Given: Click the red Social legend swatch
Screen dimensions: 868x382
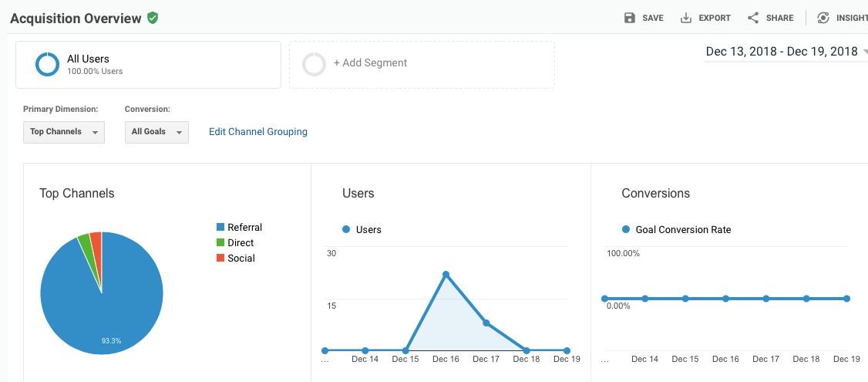Looking at the screenshot, I should click(x=220, y=258).
